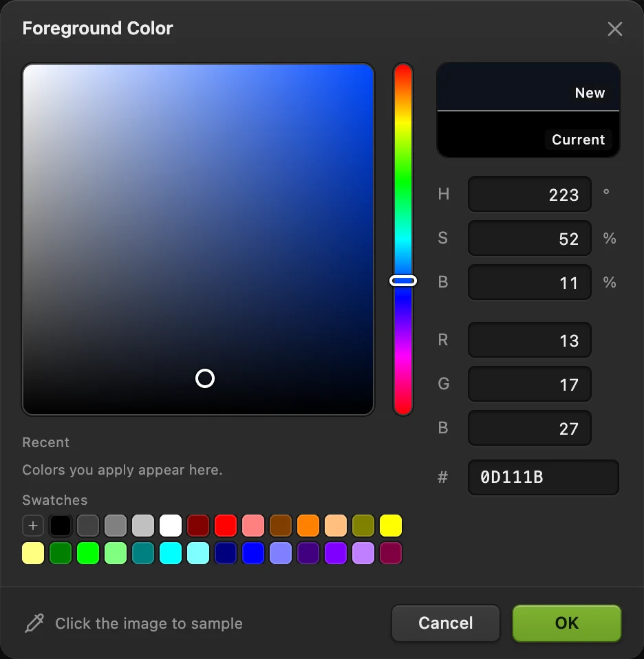Choose the cyan swatch

[x=170, y=552]
